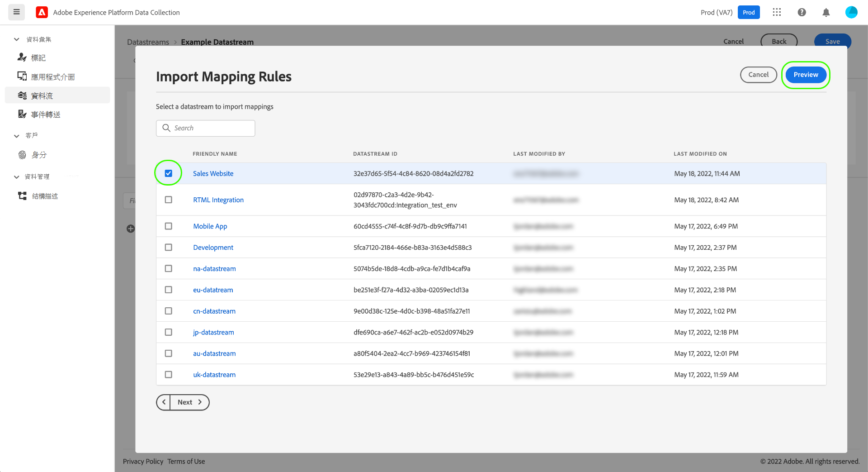The image size is (868, 472).
Task: Collapse the 資料彙集 sidebar section
Action: (x=17, y=39)
